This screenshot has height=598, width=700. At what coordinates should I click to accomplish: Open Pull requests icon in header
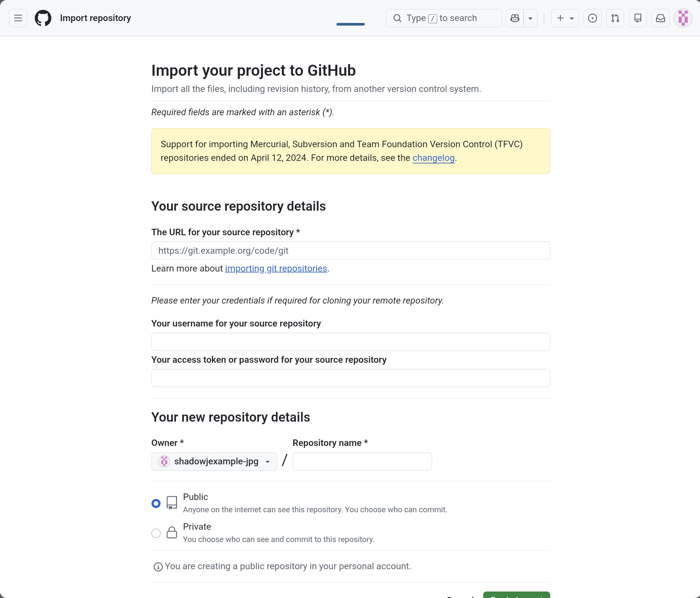[x=615, y=18]
